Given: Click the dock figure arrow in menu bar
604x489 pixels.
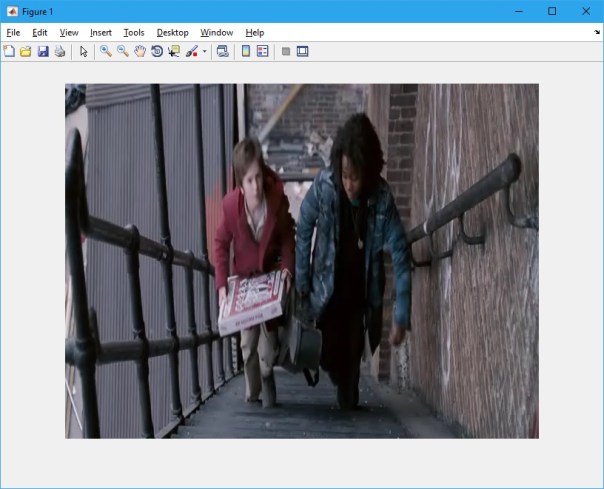Looking at the screenshot, I should pyautogui.click(x=597, y=33).
